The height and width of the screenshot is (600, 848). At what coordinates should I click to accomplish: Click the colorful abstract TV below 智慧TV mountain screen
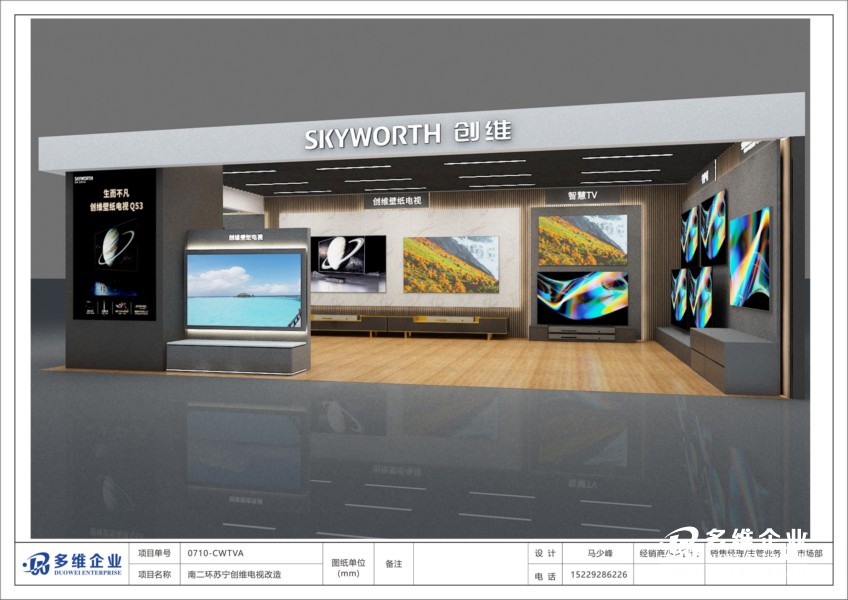point(582,298)
